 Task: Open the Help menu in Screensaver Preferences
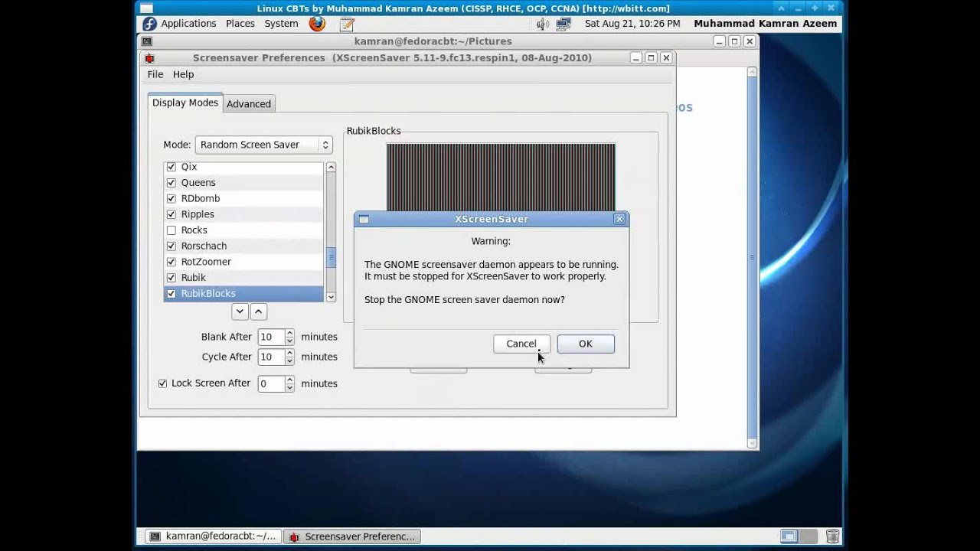183,74
